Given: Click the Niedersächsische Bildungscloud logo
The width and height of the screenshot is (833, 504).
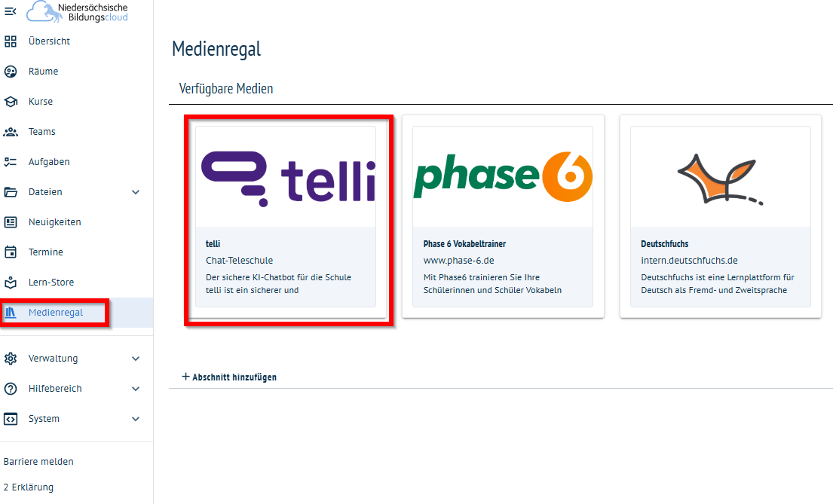Looking at the screenshot, I should tap(78, 12).
